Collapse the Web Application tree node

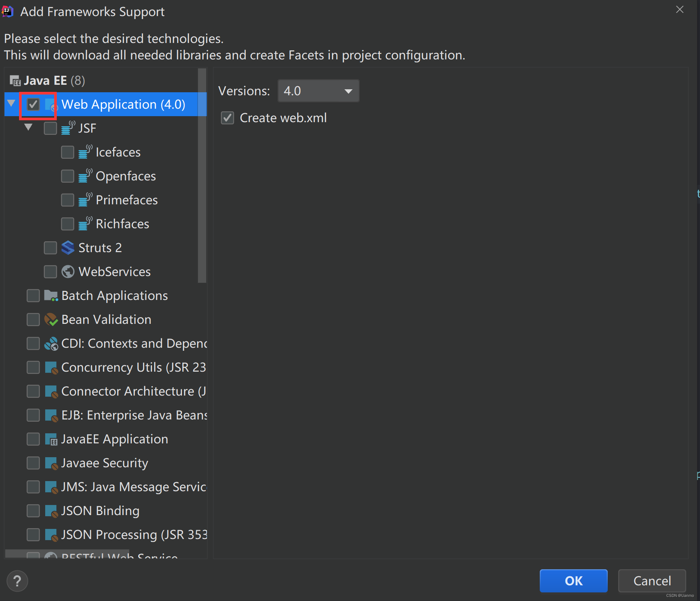pyautogui.click(x=11, y=103)
